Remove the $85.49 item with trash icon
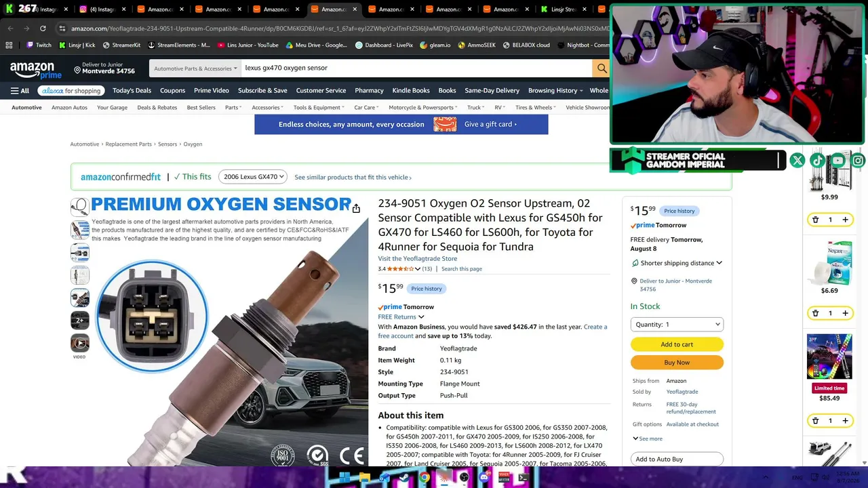868x488 pixels. 815,421
